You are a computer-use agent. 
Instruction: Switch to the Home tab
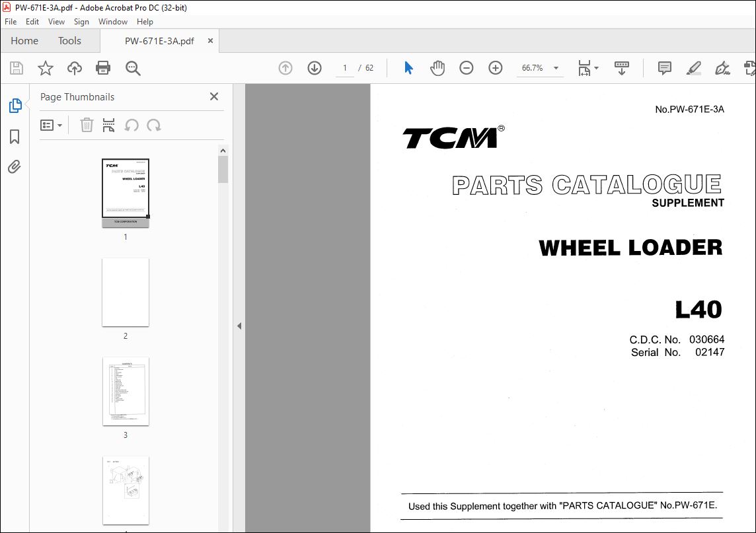[24, 40]
